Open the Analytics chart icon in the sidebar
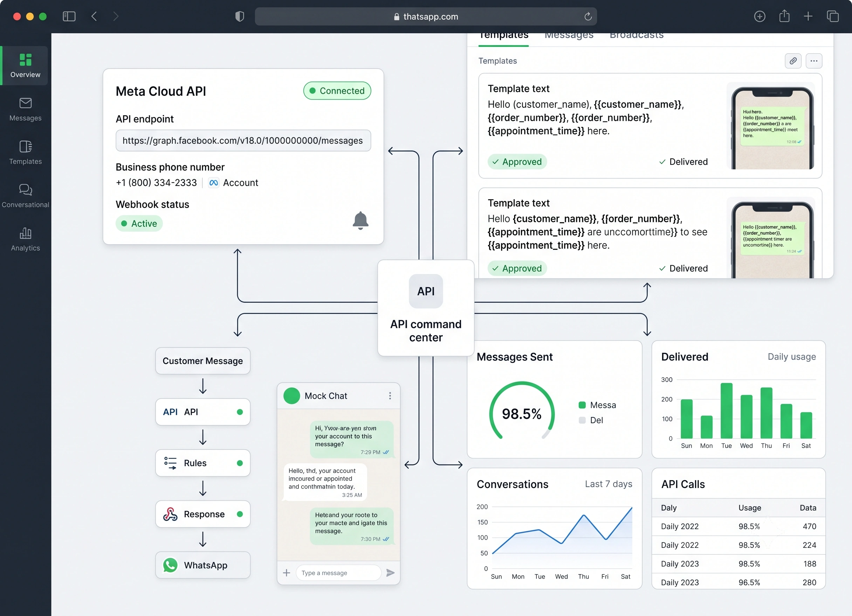 (x=26, y=233)
